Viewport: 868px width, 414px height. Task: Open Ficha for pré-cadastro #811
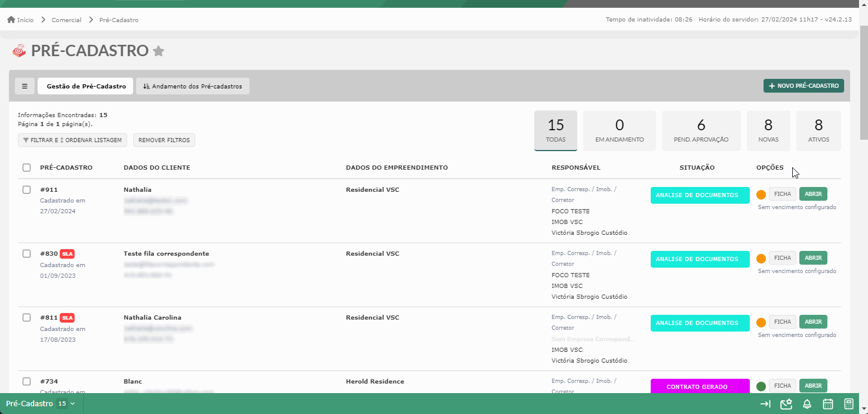point(783,322)
